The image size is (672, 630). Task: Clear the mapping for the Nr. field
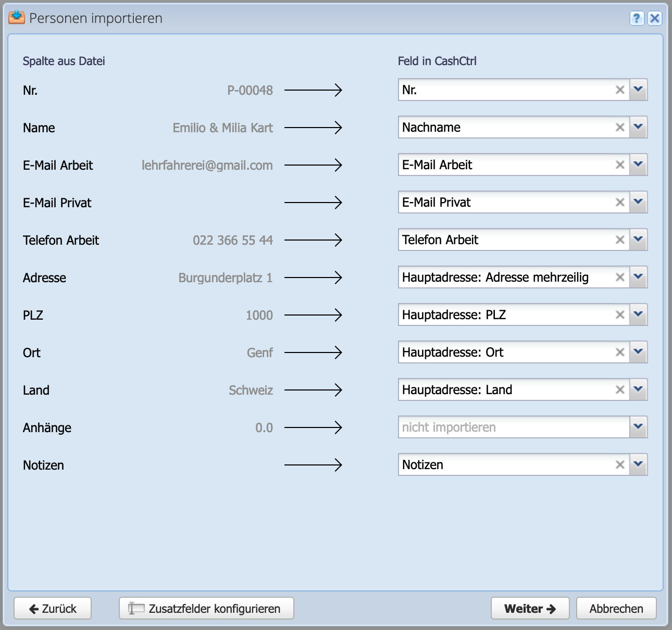(x=620, y=90)
